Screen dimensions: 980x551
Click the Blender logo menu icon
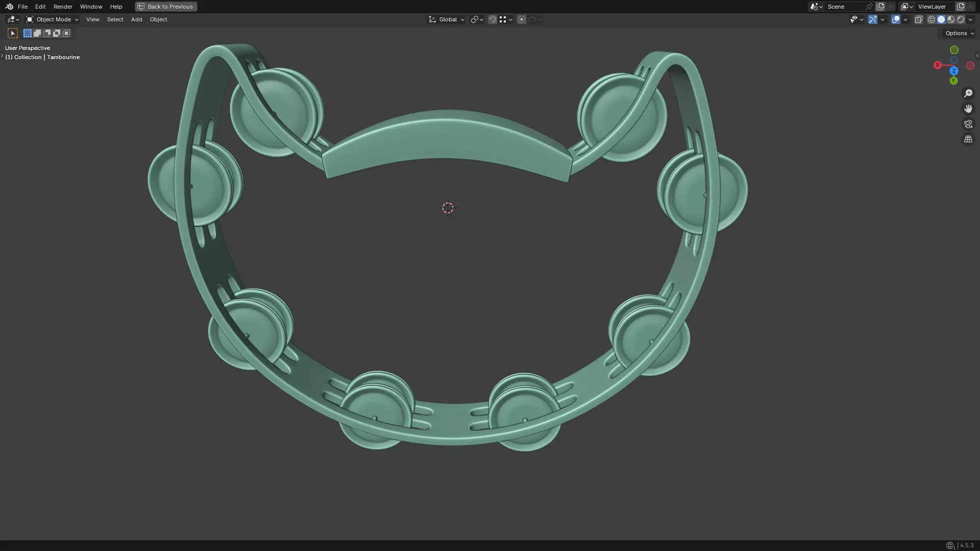[9, 7]
